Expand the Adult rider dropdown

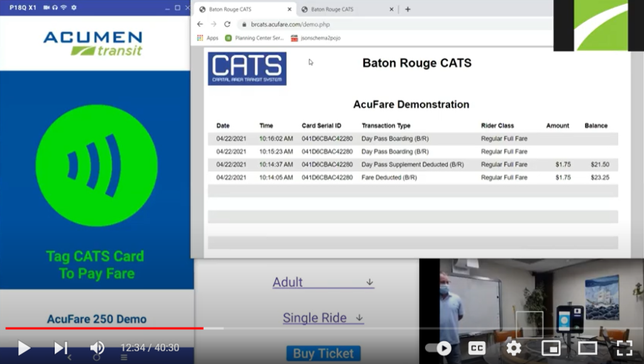323,282
